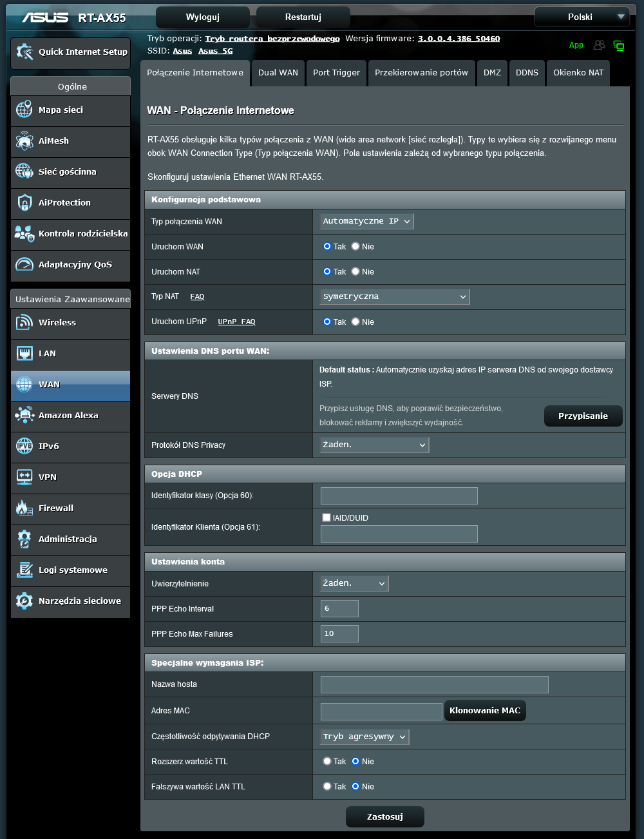The width and height of the screenshot is (644, 839).
Task: Switch to the Dual WAN tab
Action: click(278, 73)
